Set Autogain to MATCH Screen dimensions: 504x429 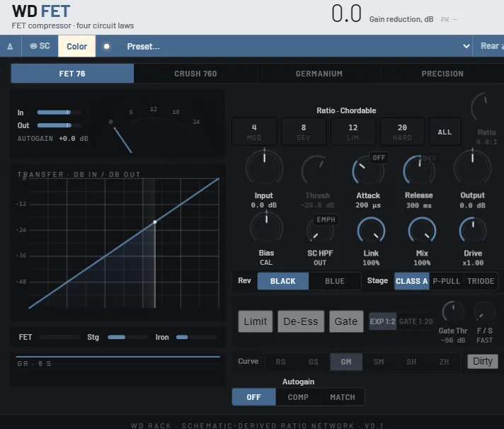[343, 397]
